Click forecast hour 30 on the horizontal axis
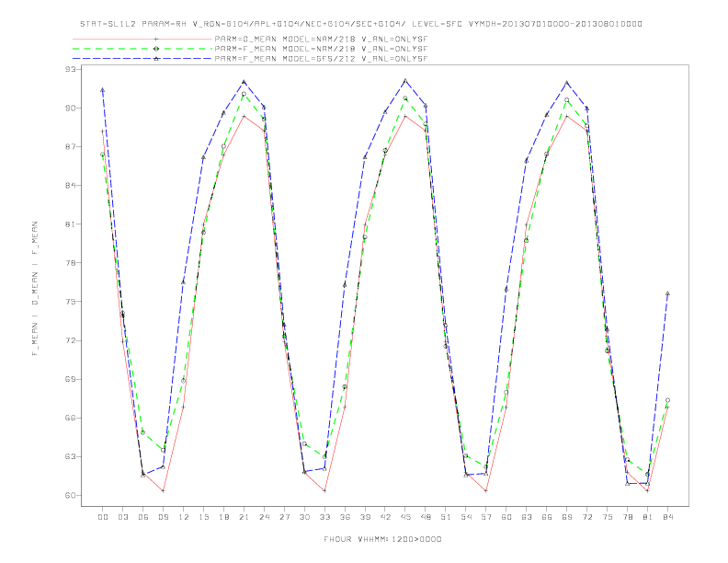The image size is (728, 563). pyautogui.click(x=304, y=517)
